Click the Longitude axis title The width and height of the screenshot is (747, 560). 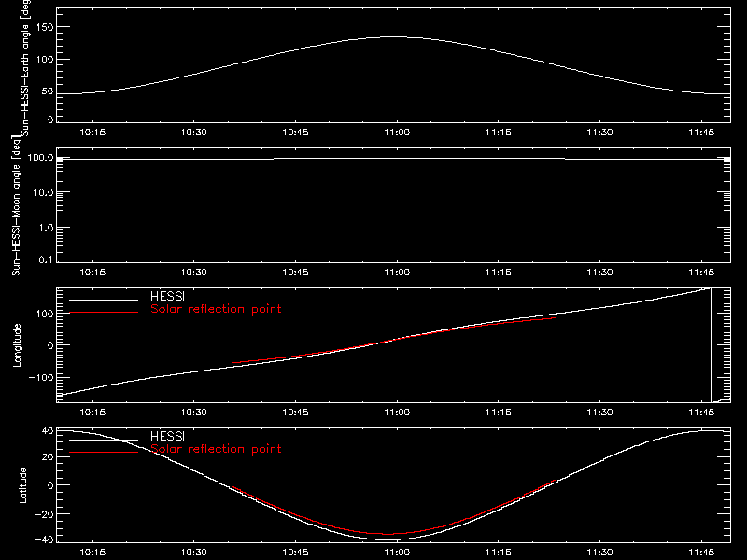pos(17,345)
